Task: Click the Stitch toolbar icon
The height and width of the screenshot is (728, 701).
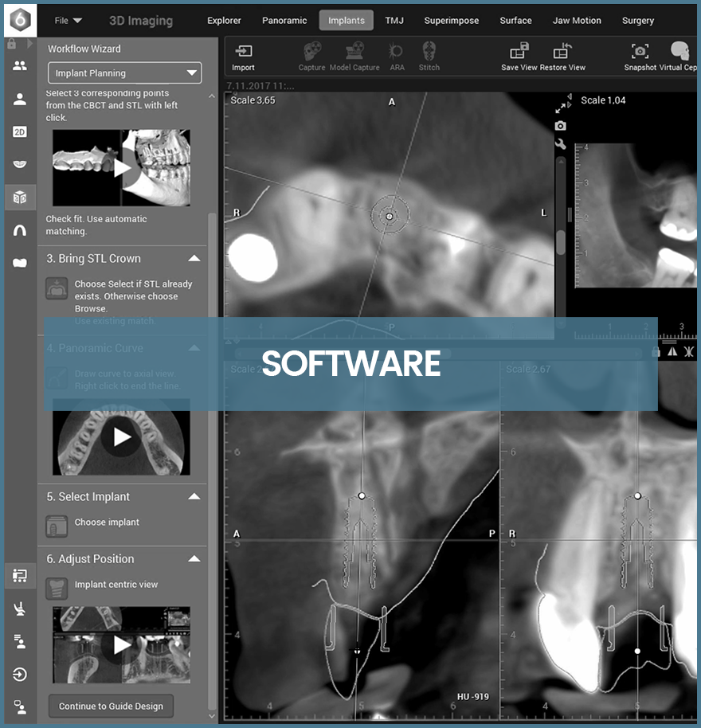Action: (x=429, y=57)
